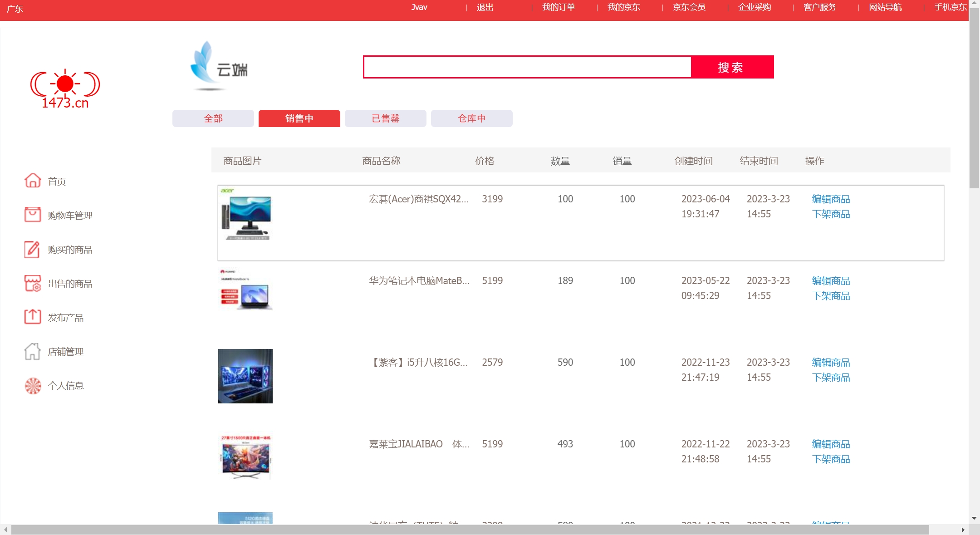Viewport: 980px width, 535px height.
Task: Click product name 【紫客】i5升八核16G...
Action: point(419,363)
